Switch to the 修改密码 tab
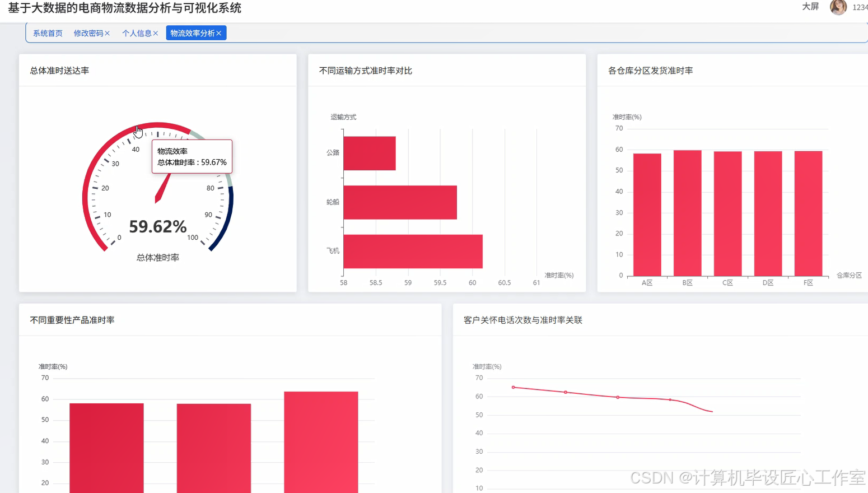Viewport: 868px width, 493px height. pyautogui.click(x=88, y=33)
